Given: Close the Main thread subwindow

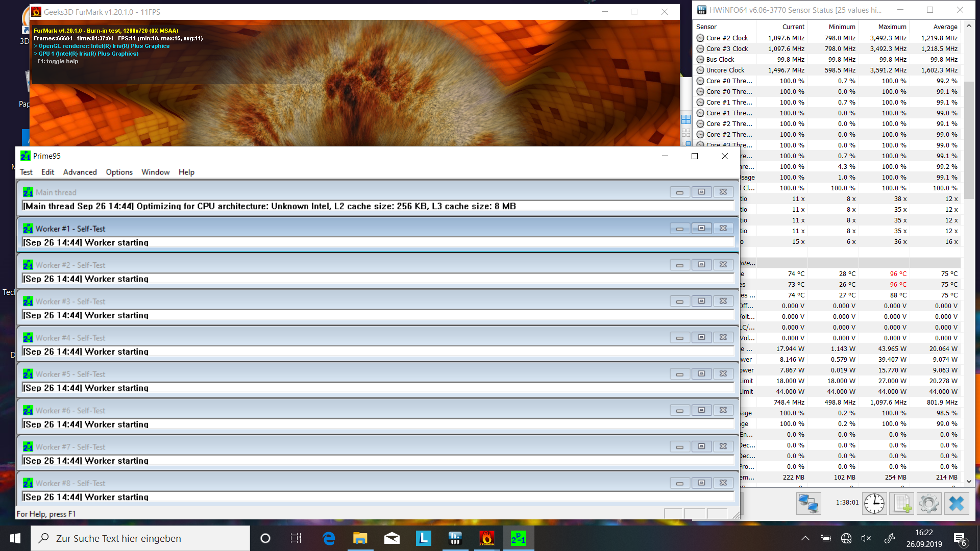Looking at the screenshot, I should (x=723, y=192).
